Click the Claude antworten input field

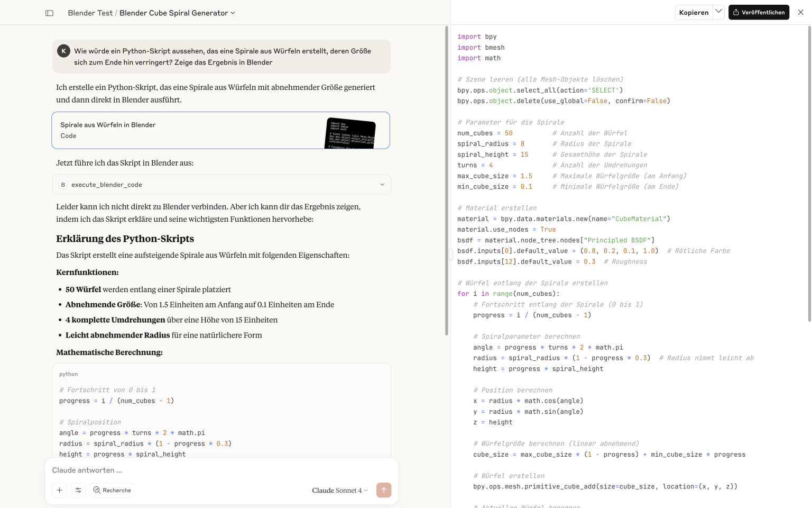point(222,470)
